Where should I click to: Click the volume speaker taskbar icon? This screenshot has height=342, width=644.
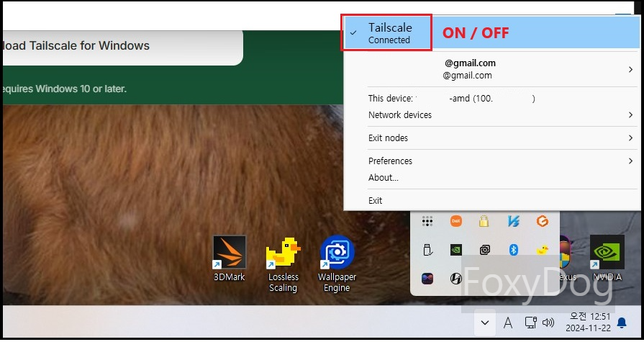[x=548, y=323]
